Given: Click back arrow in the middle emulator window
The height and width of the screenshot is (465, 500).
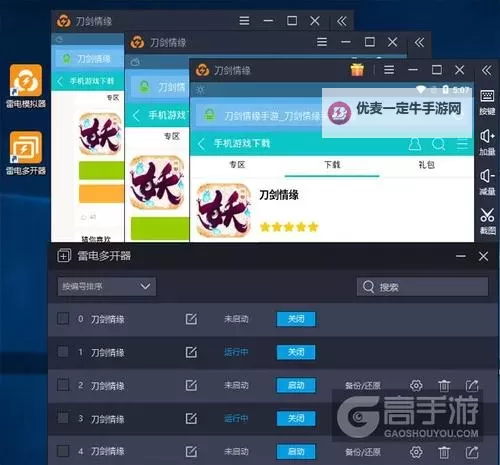Looking at the screenshot, I should pyautogui.click(x=136, y=116).
